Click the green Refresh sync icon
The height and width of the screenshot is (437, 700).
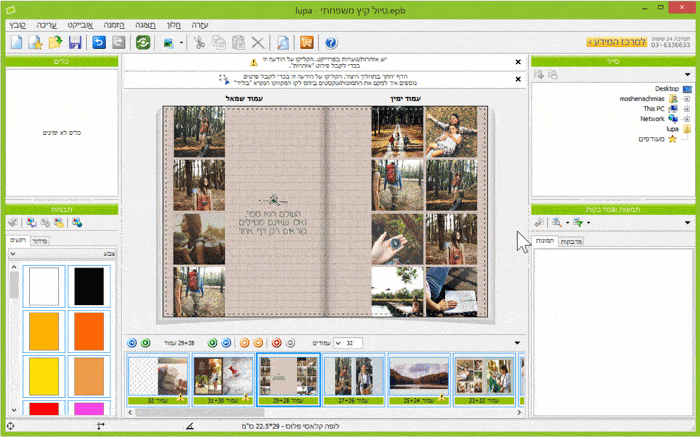[143, 43]
